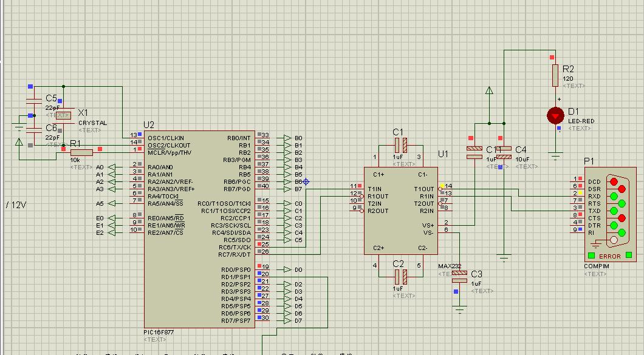The width and height of the screenshot is (644, 355).
Task: Select the X1 crystal symbol
Action: pyautogui.click(x=63, y=115)
